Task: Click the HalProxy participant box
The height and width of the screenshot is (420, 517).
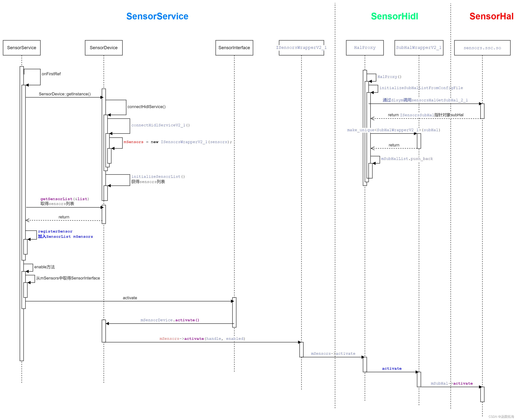Action: 364,47
